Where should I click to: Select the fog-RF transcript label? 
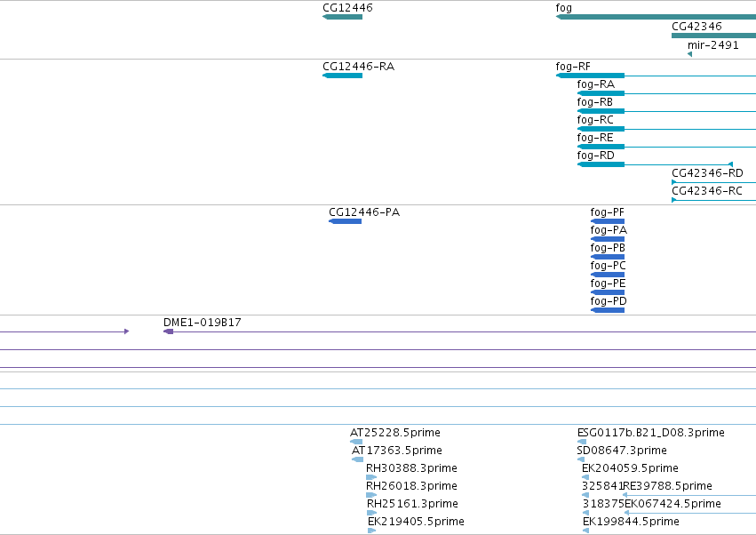573,67
